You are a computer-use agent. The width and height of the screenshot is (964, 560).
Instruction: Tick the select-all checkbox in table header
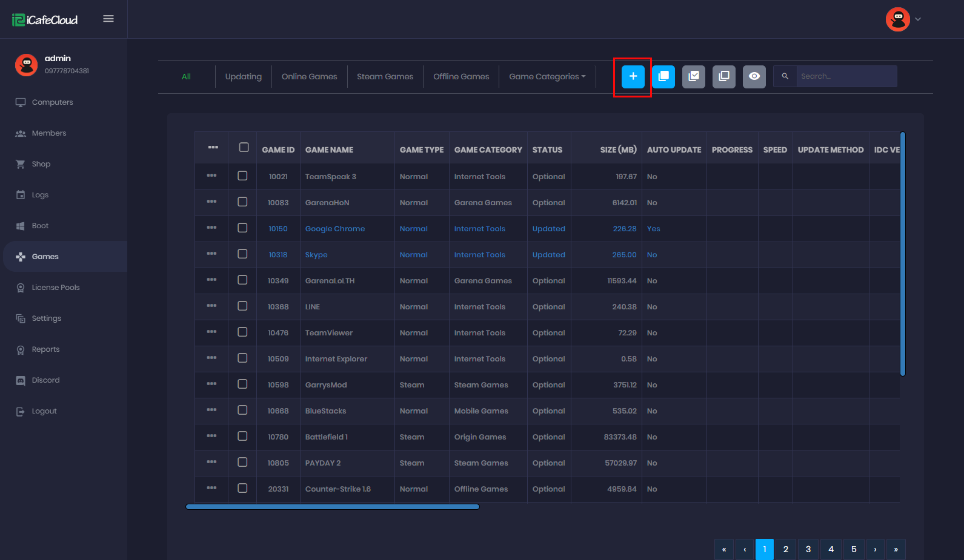coord(244,148)
